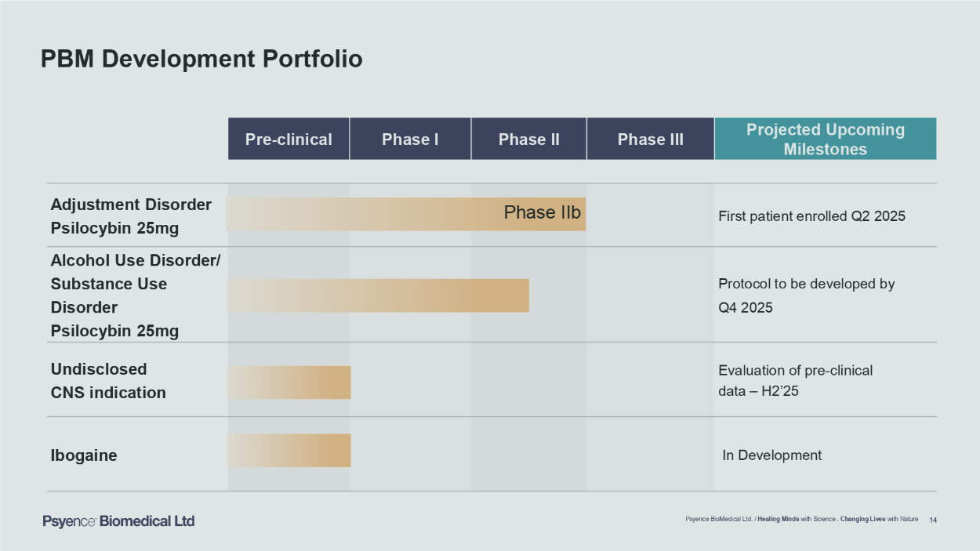Click the Ibogaine row label
Image resolution: width=980 pixels, height=551 pixels.
(84, 455)
